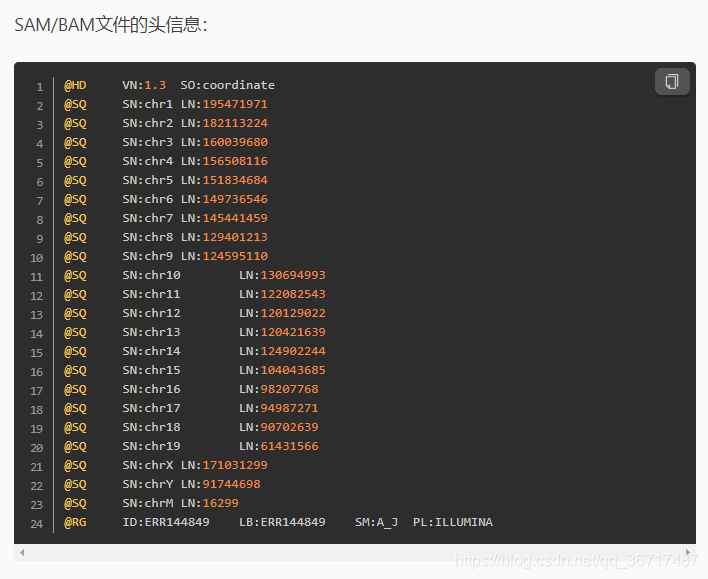This screenshot has width=708, height=579.
Task: Click the length value 124595110
Action: tap(235, 256)
